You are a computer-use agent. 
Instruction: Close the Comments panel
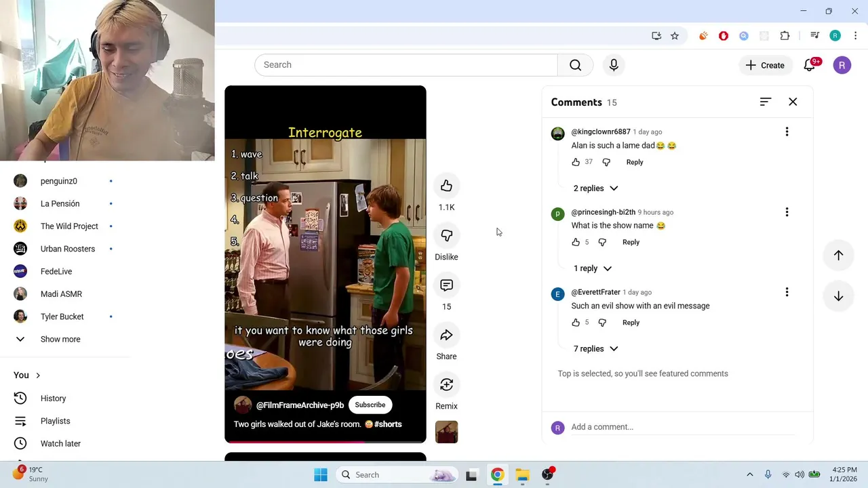pos(793,102)
